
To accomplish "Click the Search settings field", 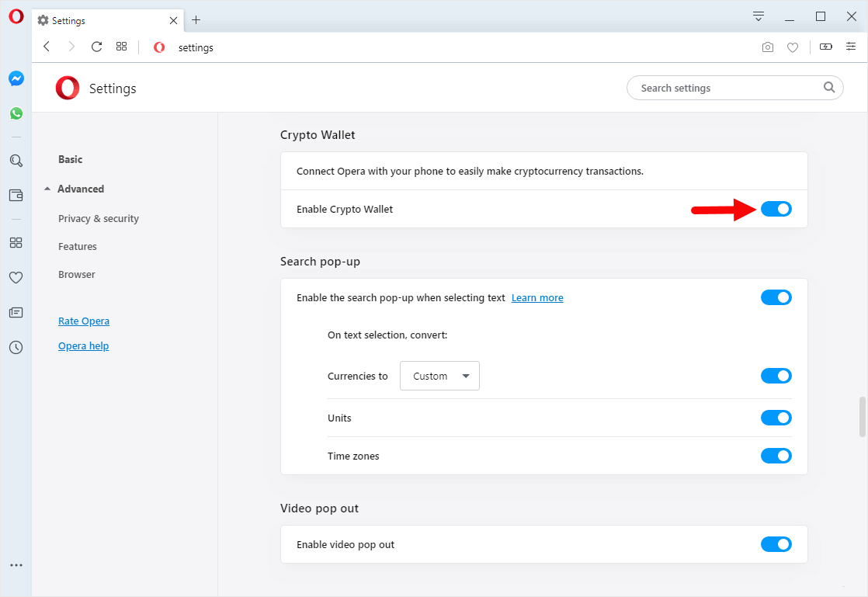I will [x=734, y=88].
